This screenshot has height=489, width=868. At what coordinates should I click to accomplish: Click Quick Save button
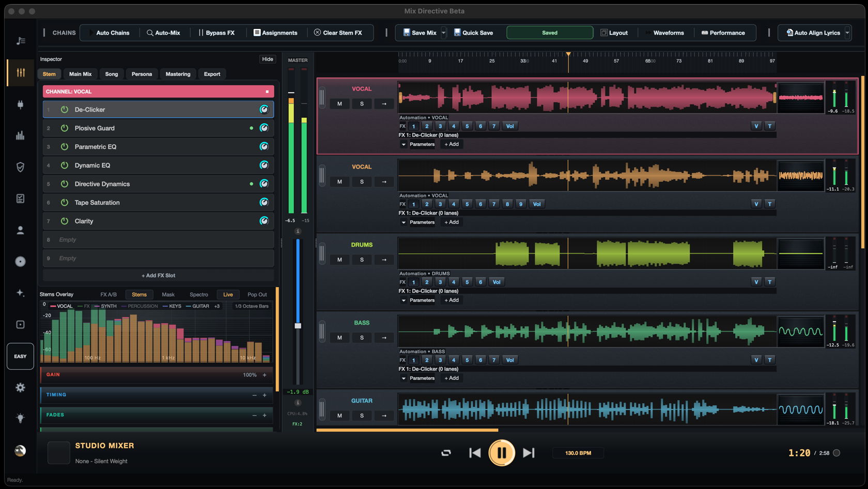pos(473,33)
